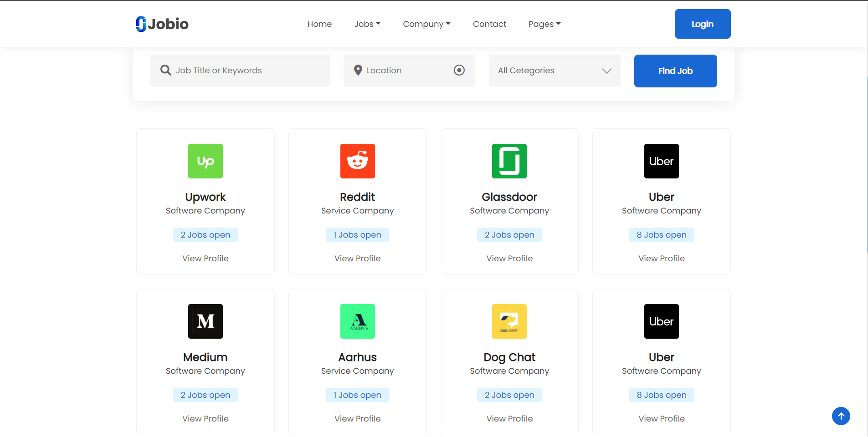Screen dimensions: 868x437
Task: Open the Compuny dropdown menu
Action: [426, 24]
